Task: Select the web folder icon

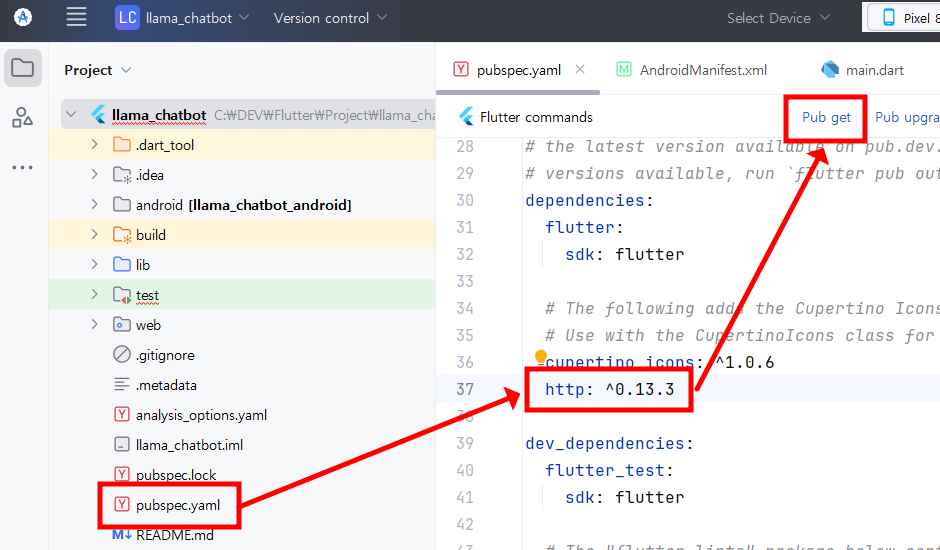Action: pyautogui.click(x=122, y=324)
